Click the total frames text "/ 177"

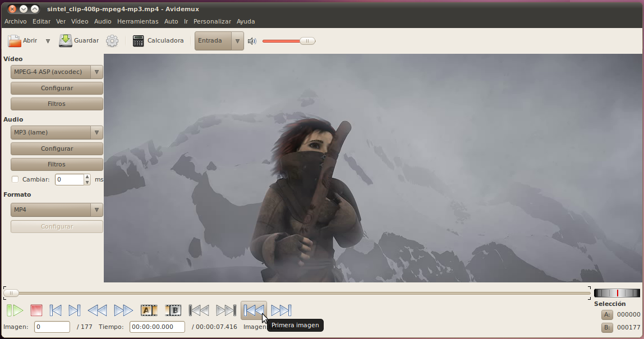coord(84,327)
